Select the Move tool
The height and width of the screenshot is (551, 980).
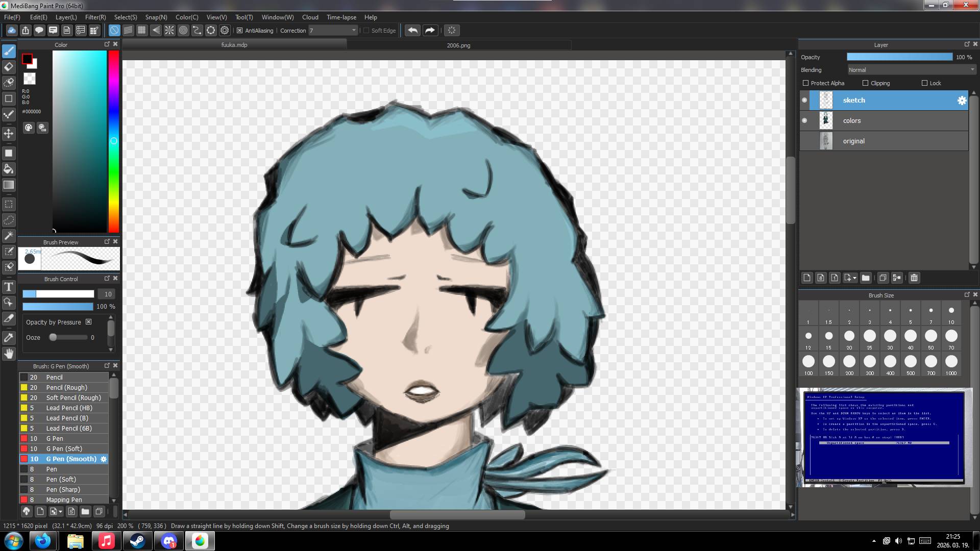pos(9,134)
